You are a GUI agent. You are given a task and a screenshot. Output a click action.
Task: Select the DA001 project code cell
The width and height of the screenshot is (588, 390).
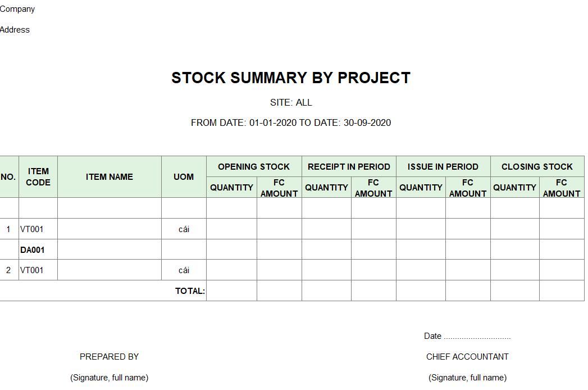[38, 250]
